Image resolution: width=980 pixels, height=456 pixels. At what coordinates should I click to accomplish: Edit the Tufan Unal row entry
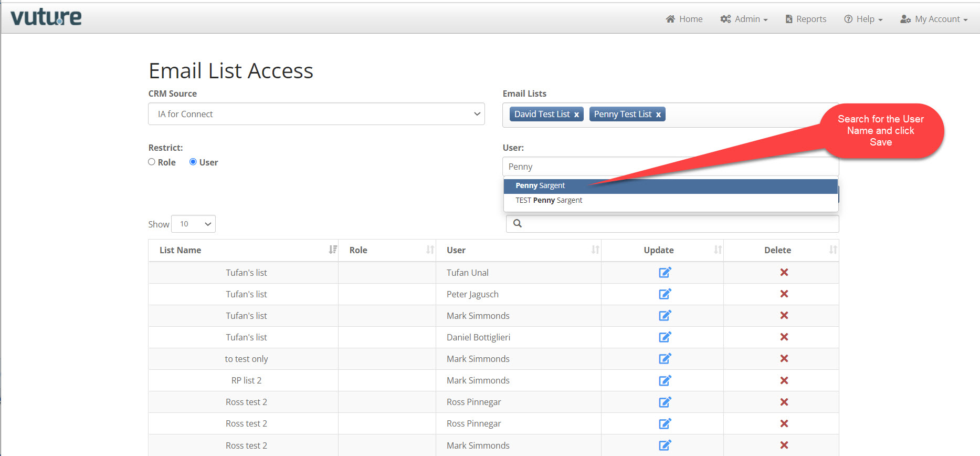(x=665, y=272)
